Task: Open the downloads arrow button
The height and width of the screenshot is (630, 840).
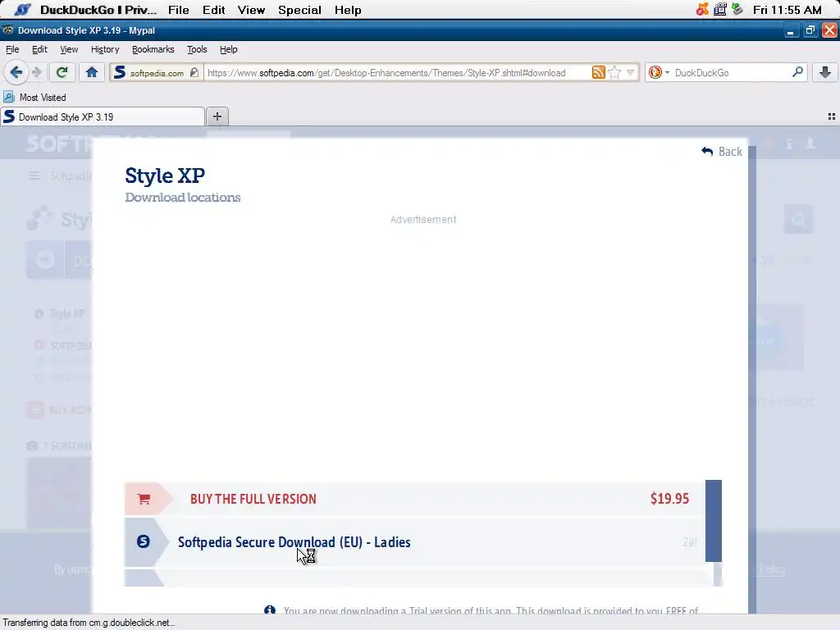Action: coord(825,72)
